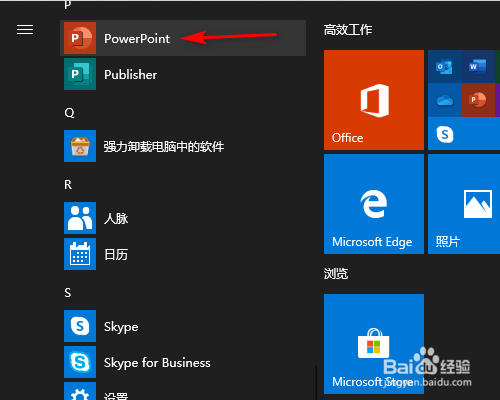Screen dimensions: 500x400
Task: Jump to letter Q section header
Action: 69,113
